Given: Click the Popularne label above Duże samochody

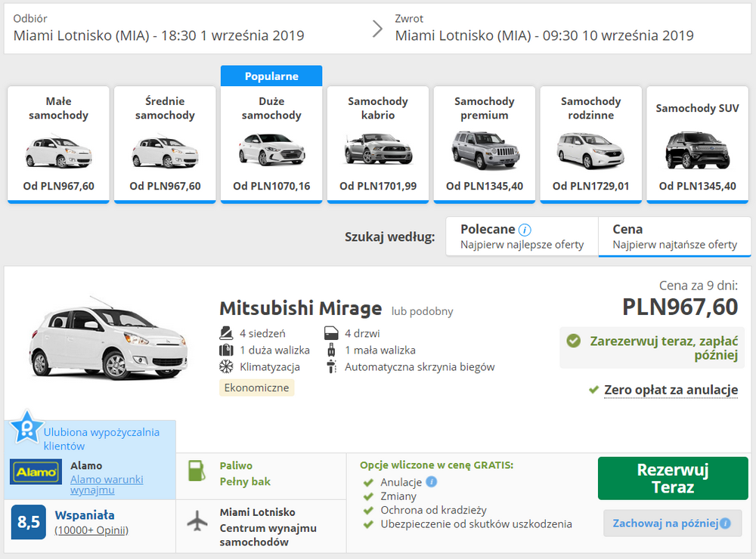Looking at the screenshot, I should click(x=271, y=76).
